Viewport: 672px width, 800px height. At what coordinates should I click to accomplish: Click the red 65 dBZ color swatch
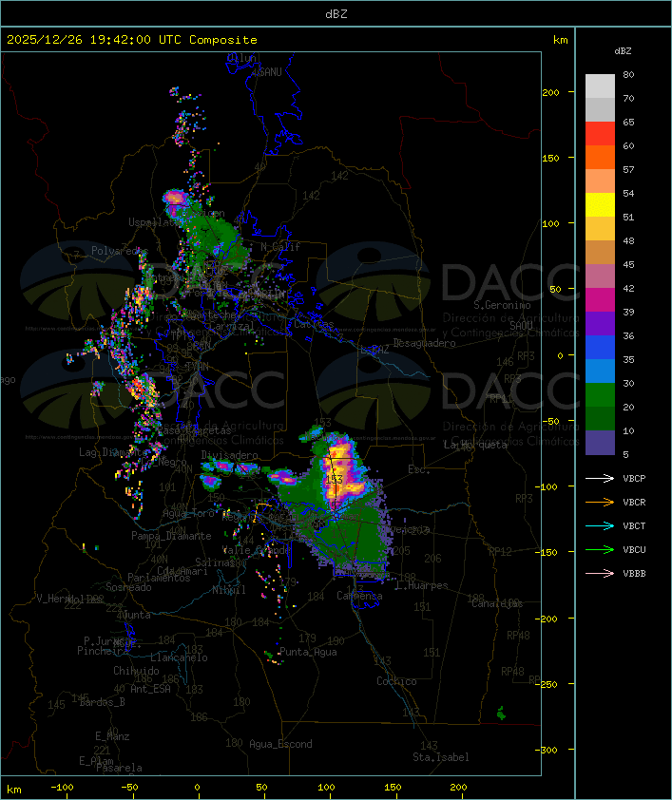pyautogui.click(x=600, y=134)
